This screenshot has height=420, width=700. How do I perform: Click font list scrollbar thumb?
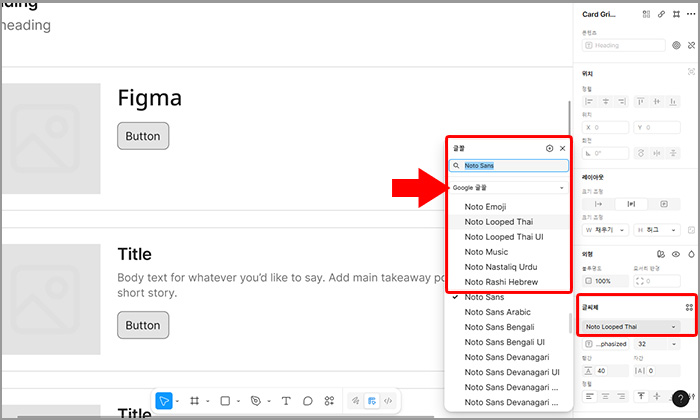(x=570, y=323)
